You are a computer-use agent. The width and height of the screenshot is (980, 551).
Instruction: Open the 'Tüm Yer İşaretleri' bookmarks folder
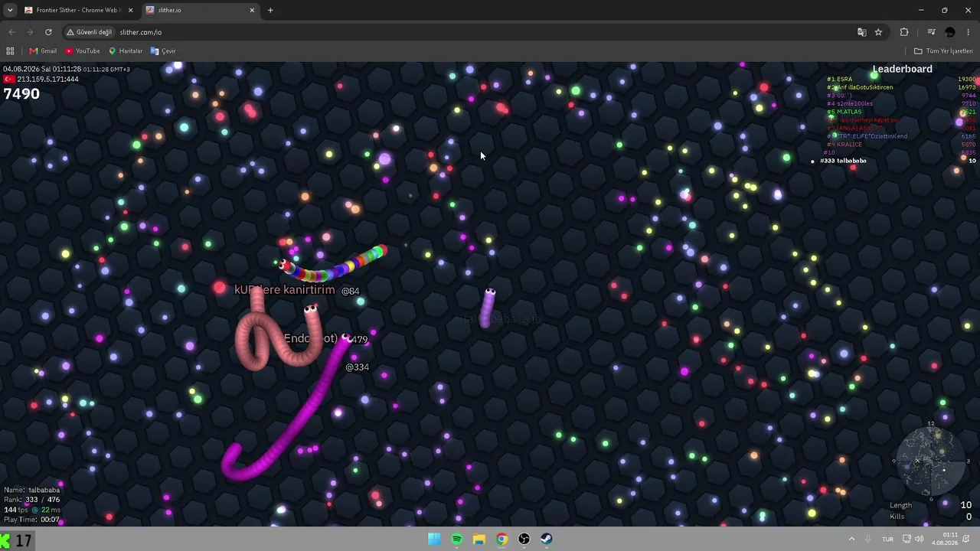pyautogui.click(x=943, y=51)
